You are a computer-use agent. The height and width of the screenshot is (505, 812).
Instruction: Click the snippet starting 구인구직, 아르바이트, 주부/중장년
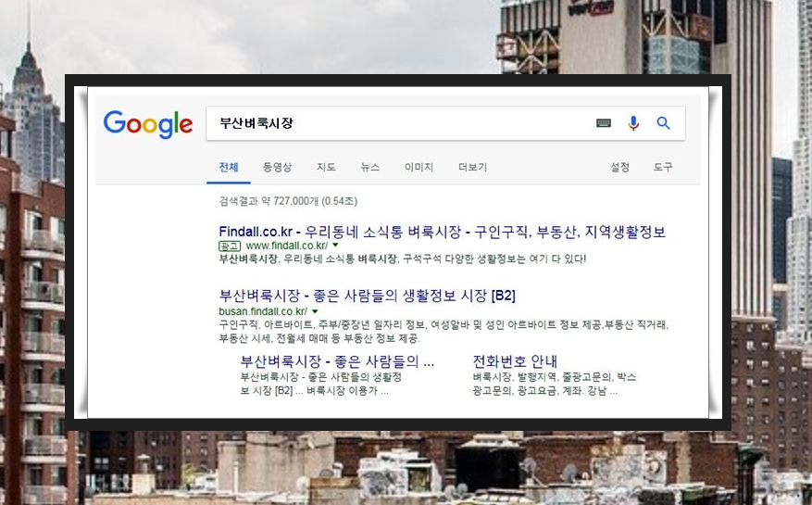(443, 332)
